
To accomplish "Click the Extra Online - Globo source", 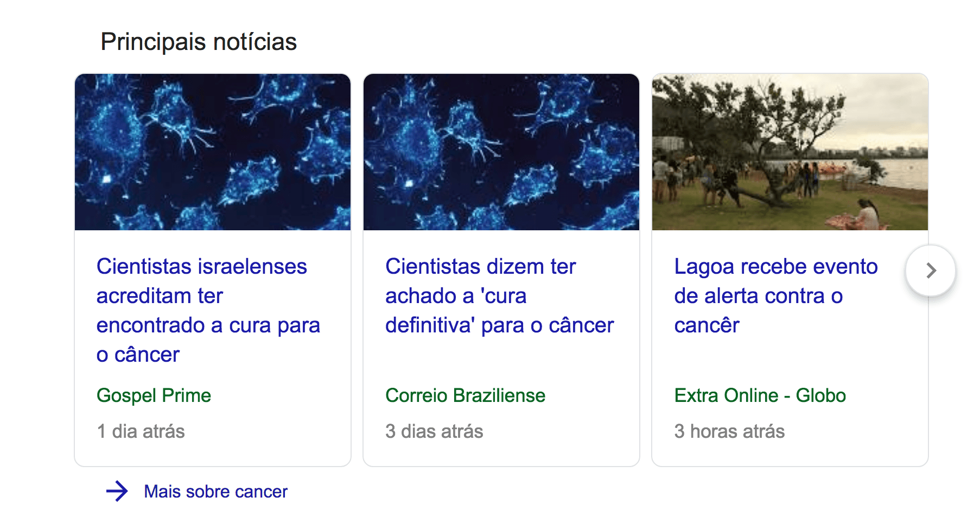I will coord(760,395).
